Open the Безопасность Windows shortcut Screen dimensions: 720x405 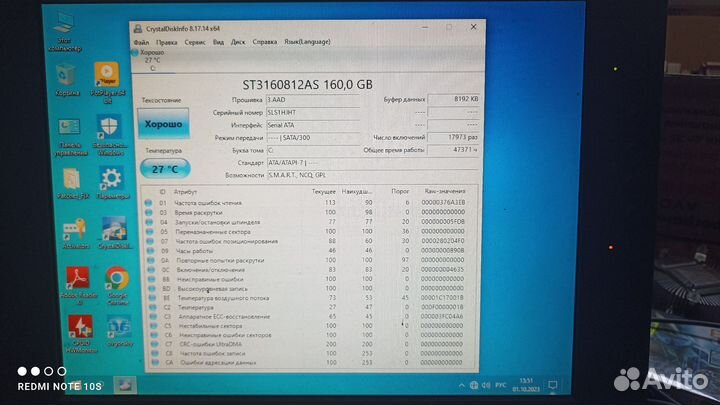tap(109, 135)
